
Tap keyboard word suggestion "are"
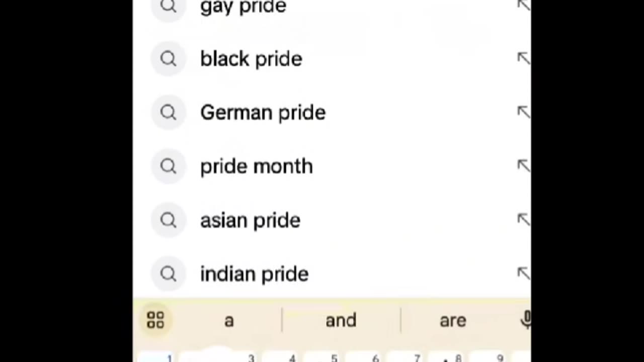pos(453,320)
